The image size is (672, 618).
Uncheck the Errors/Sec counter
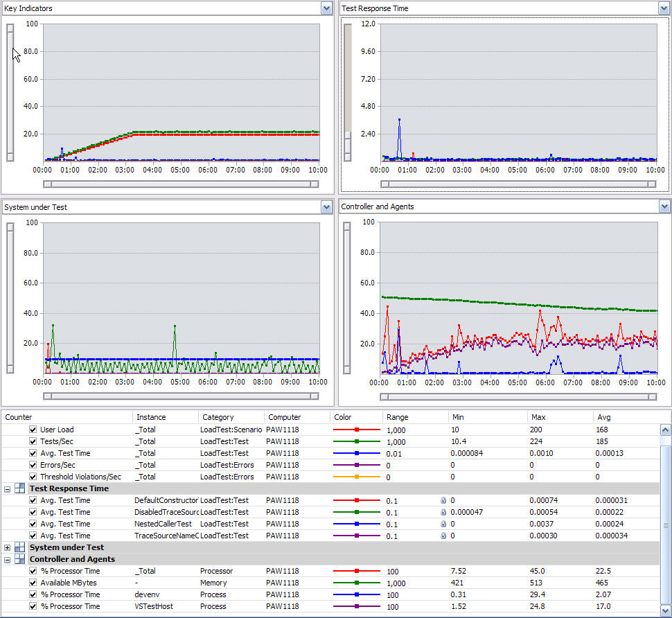tap(33, 465)
